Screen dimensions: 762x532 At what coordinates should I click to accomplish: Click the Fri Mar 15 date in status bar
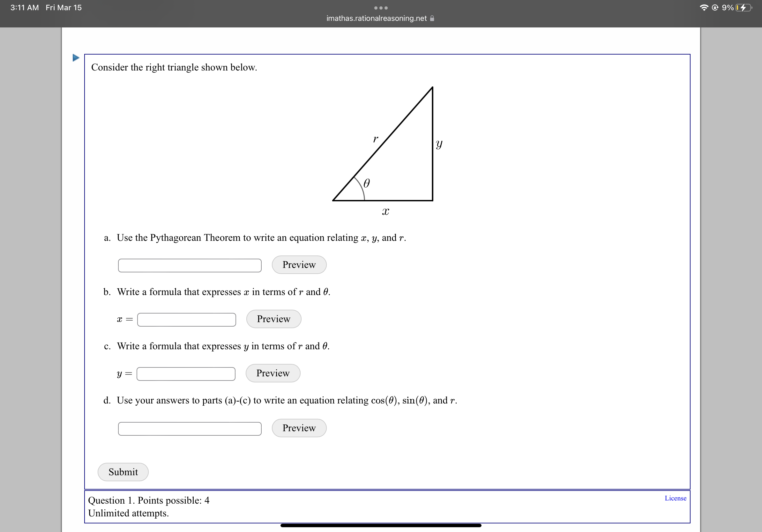click(x=63, y=7)
